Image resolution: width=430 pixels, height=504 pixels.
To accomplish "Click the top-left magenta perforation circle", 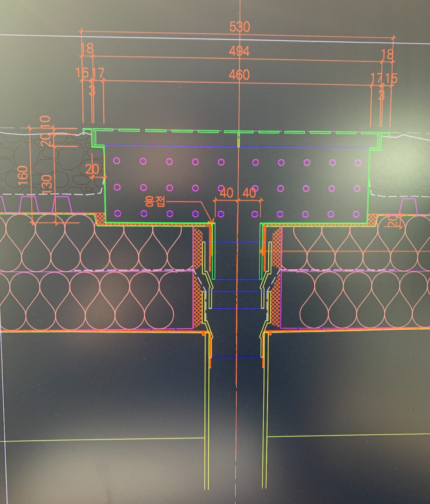I will [x=117, y=161].
